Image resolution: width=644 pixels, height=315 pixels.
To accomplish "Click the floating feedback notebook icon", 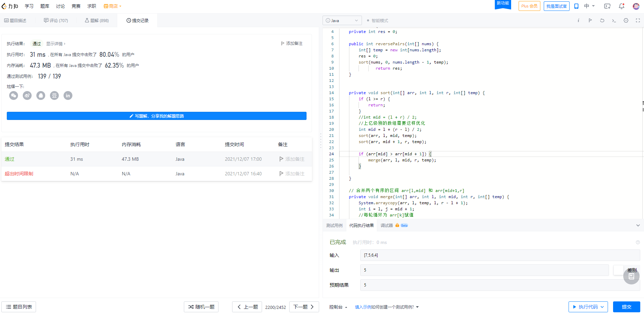I will 631,276.
